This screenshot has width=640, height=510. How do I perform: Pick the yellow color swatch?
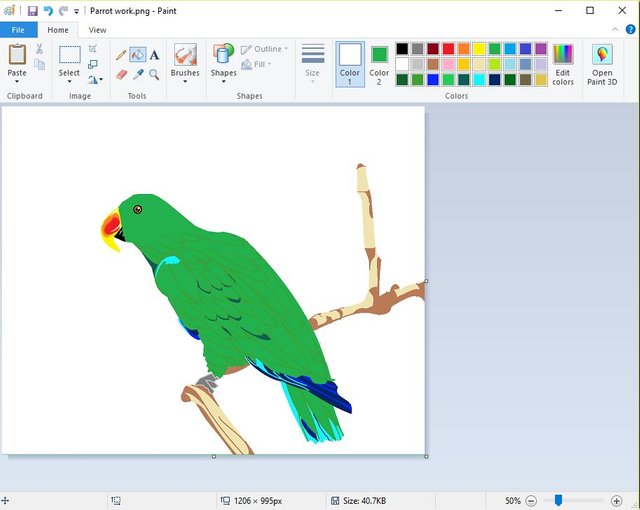(x=479, y=49)
